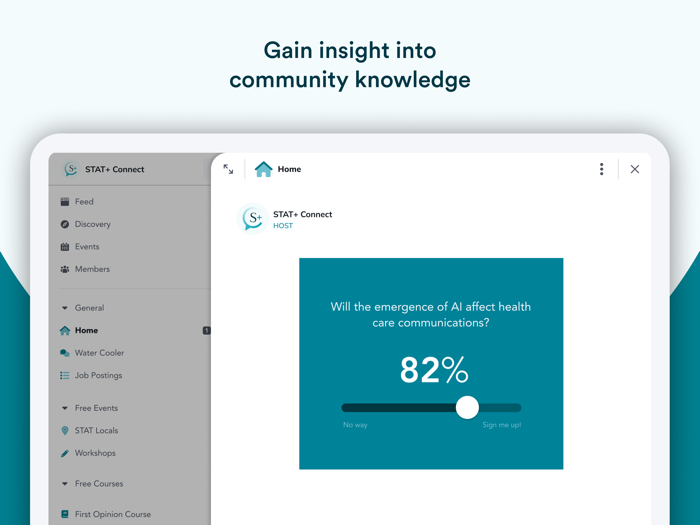
Task: Click the Events calendar icon
Action: click(65, 246)
